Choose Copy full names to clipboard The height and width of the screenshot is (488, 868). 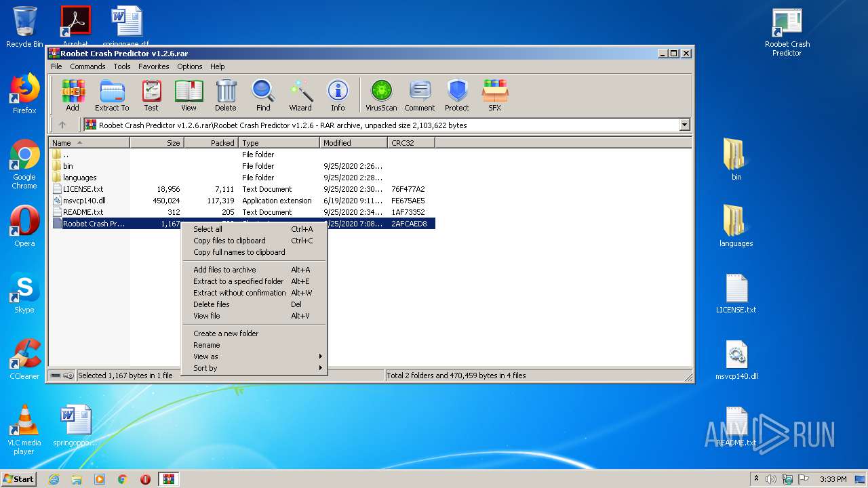click(x=254, y=252)
